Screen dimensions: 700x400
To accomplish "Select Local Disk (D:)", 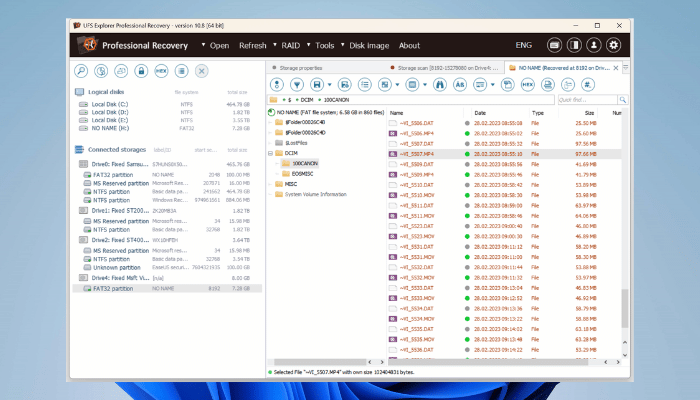I will [110, 112].
